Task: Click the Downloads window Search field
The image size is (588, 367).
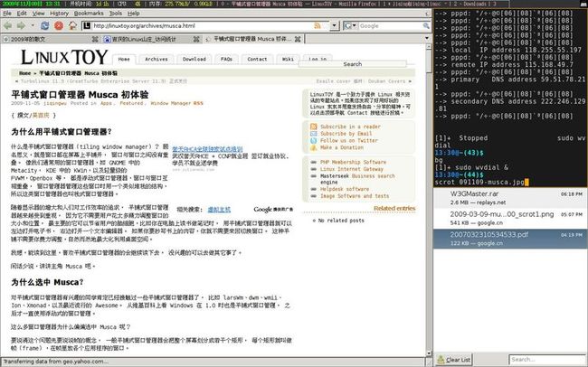Action: [x=547, y=360]
